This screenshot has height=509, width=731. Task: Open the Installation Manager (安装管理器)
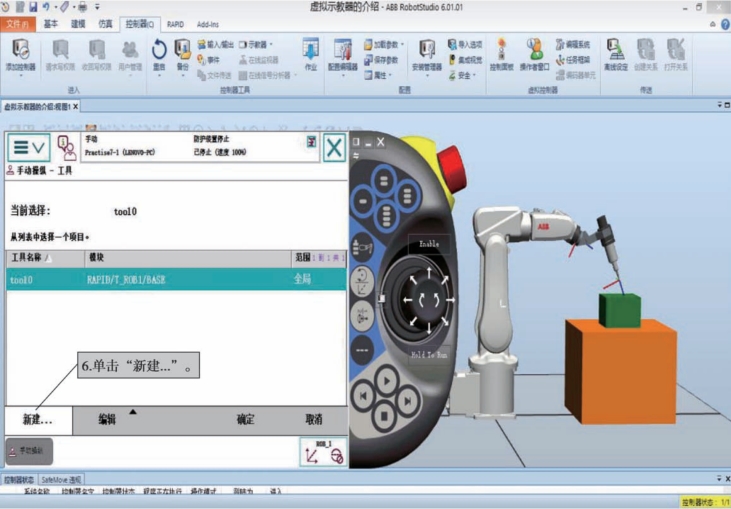point(427,54)
